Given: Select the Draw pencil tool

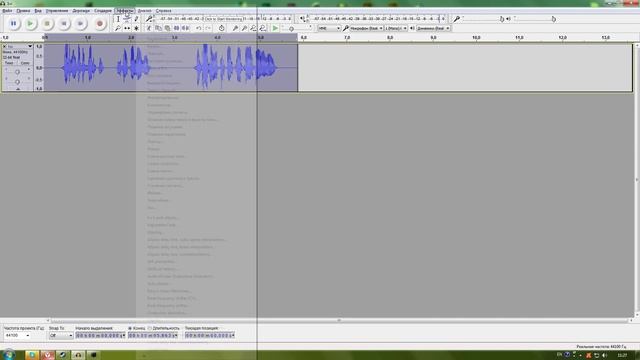Looking at the screenshot, I should pyautogui.click(x=136, y=19).
